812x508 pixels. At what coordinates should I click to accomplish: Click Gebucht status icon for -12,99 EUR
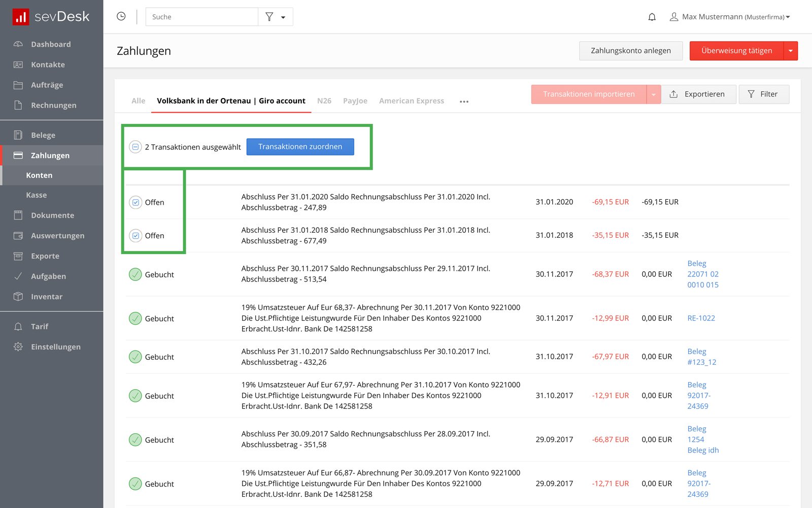[136, 319]
